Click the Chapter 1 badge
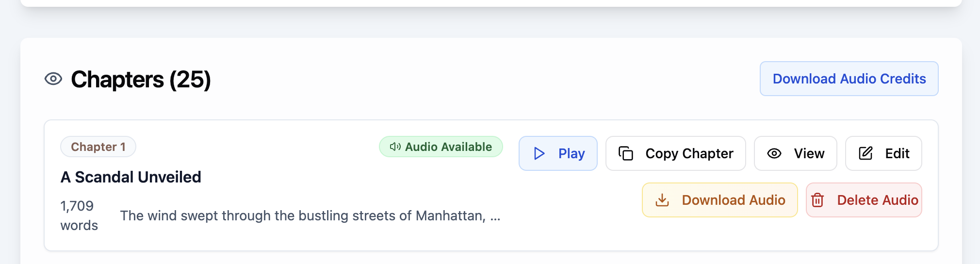 (x=98, y=147)
